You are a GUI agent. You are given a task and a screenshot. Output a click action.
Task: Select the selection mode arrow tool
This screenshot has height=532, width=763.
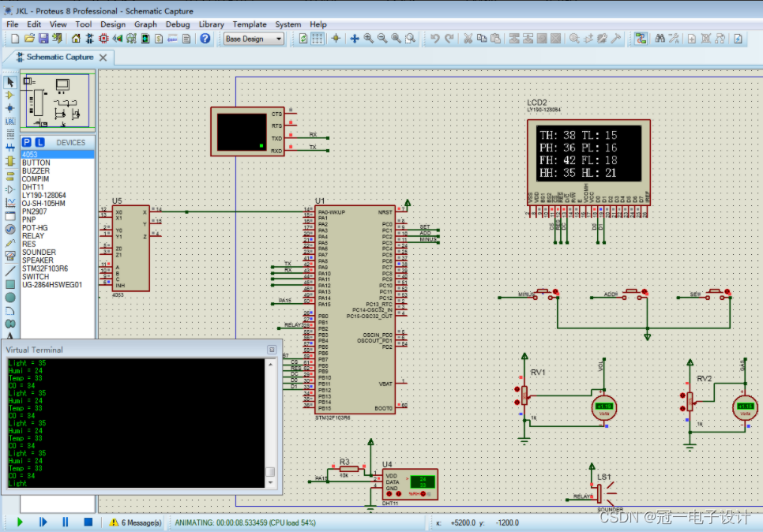pos(9,82)
